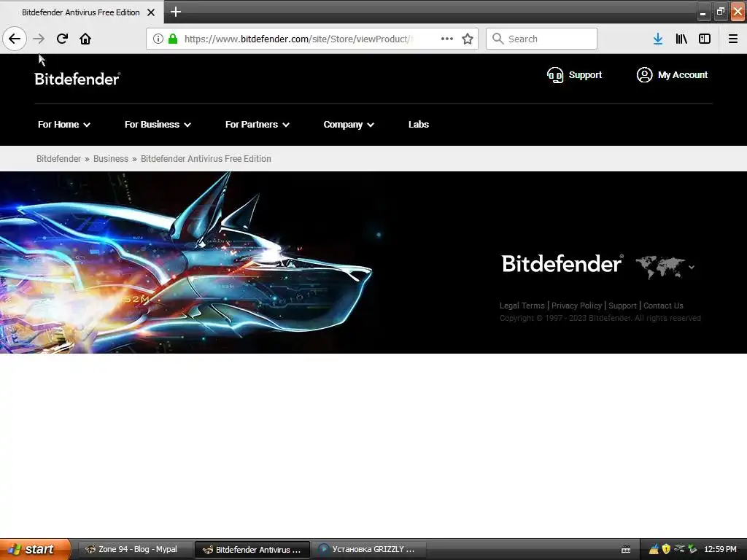Click the Business breadcrumb link

(111, 158)
